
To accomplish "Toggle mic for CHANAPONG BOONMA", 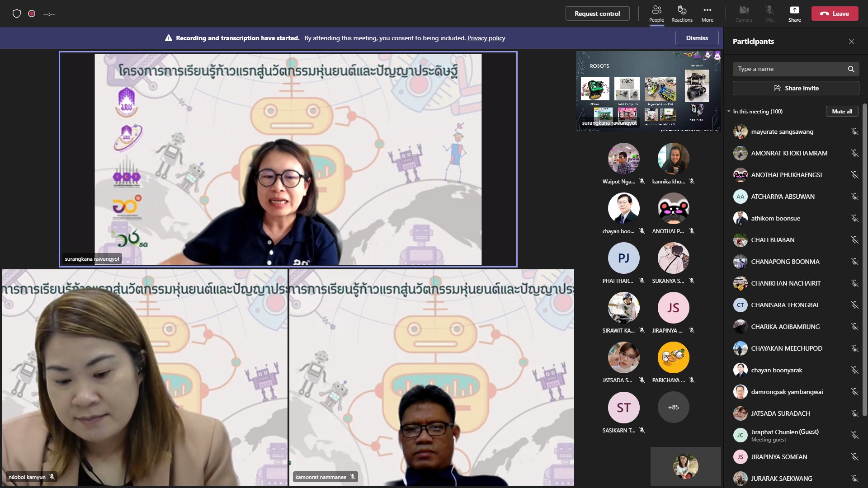I will coord(854,262).
